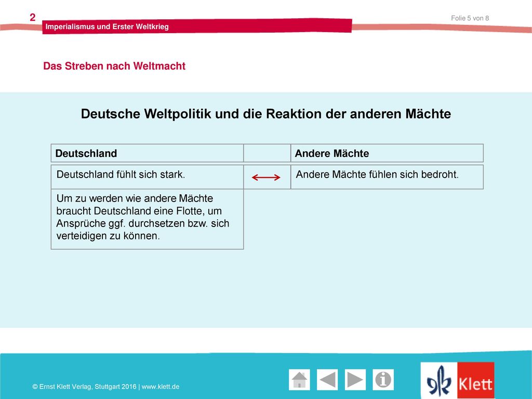Viewport: 532px width, 399px height.
Task: Click the chapter number 2
Action: coord(33,17)
